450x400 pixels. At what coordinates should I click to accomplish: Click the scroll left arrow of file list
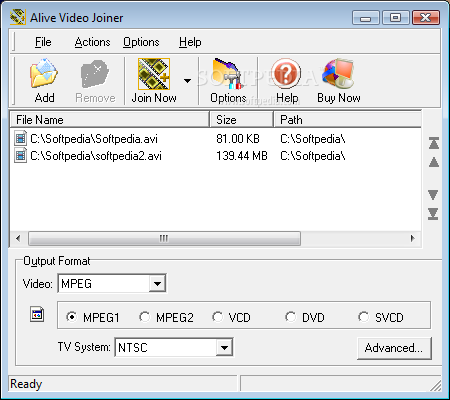(x=18, y=238)
